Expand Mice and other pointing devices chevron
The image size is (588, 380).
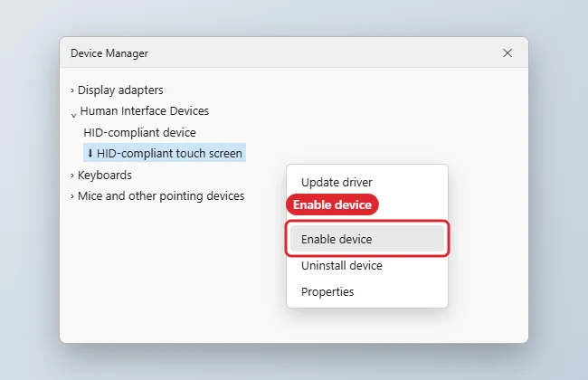(72, 196)
